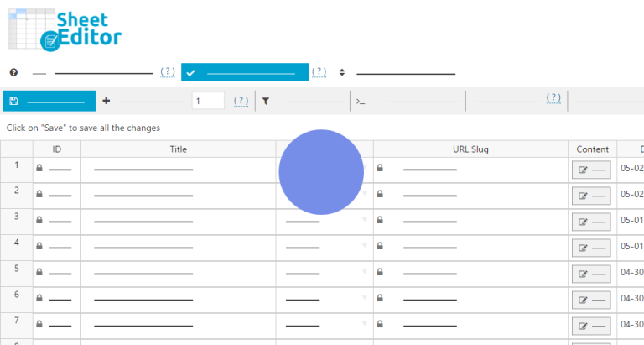Select row header 1
The image size is (644, 345).
click(x=17, y=170)
